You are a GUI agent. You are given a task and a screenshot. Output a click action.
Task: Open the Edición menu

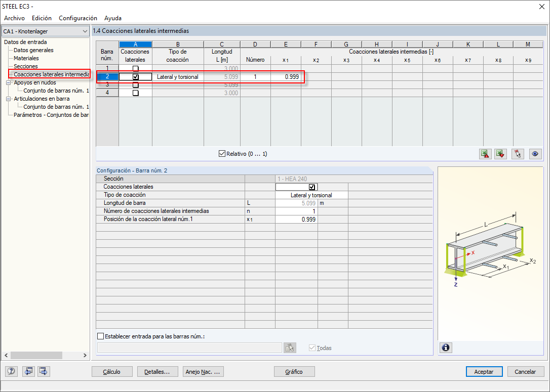[42, 18]
